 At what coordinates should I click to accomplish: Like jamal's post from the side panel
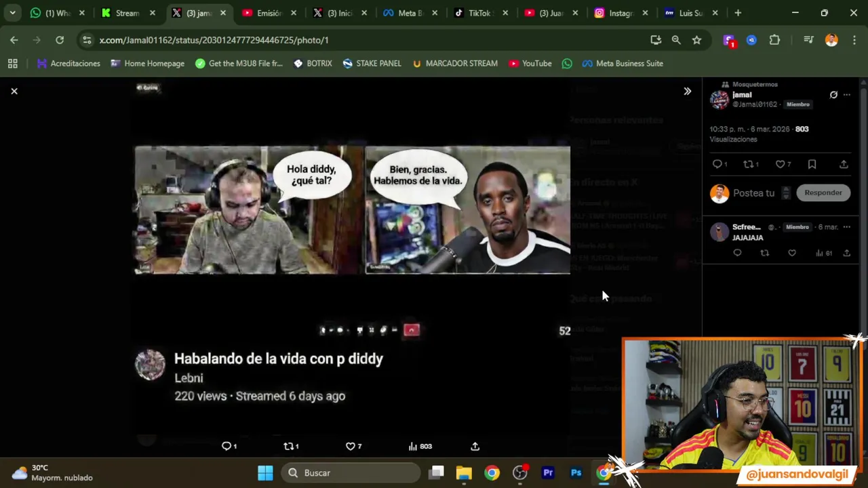pyautogui.click(x=781, y=164)
